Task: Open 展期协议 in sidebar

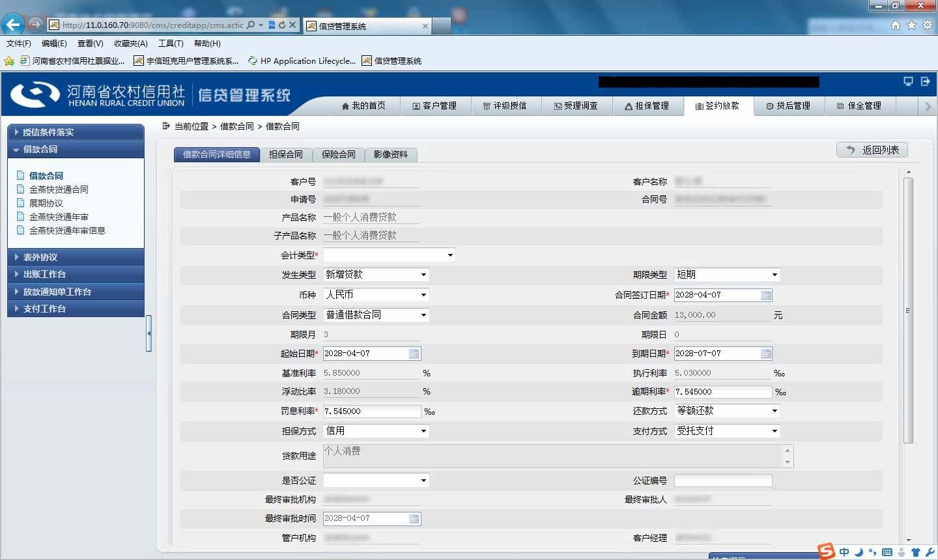Action: 46,203
